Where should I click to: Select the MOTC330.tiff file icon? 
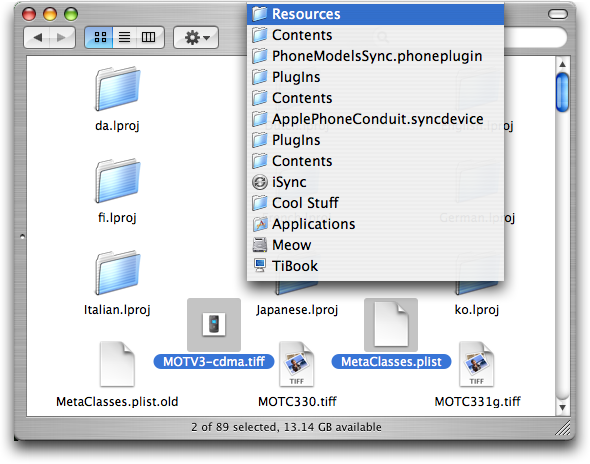297,364
